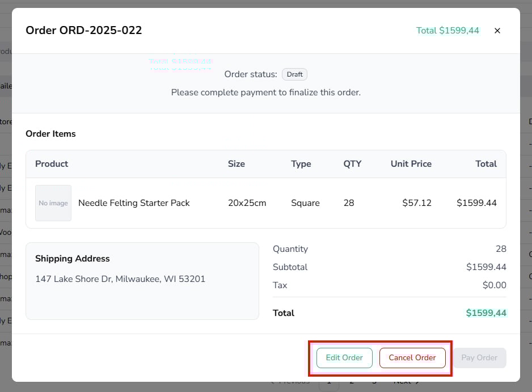Viewport: 532px width, 392px height.
Task: Click the Square type cell
Action: coord(305,203)
